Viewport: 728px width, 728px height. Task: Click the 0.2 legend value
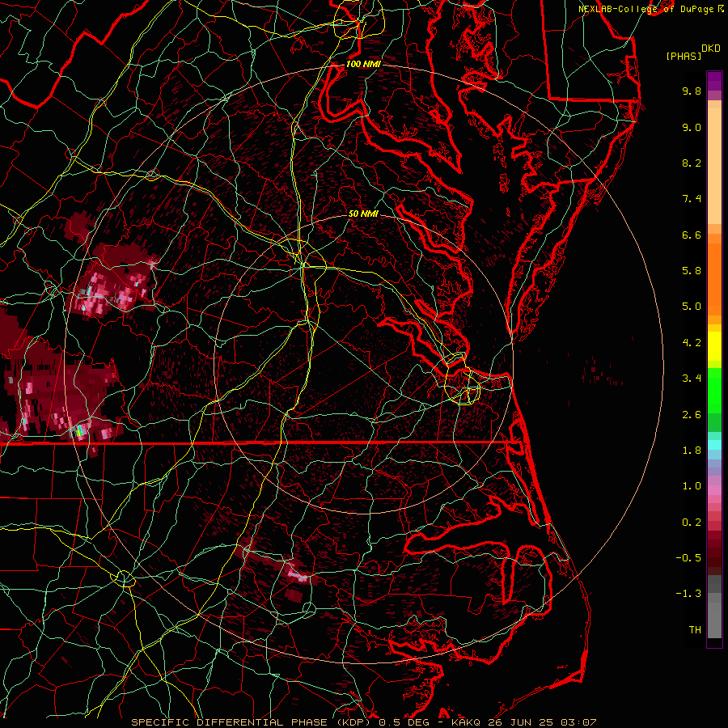click(x=692, y=522)
